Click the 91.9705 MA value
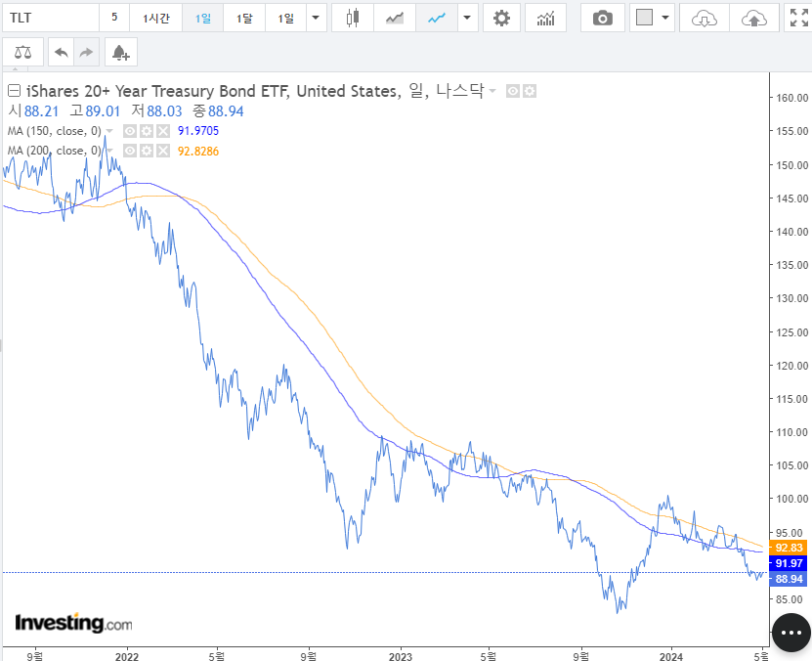Image resolution: width=812 pixels, height=661 pixels. (198, 131)
